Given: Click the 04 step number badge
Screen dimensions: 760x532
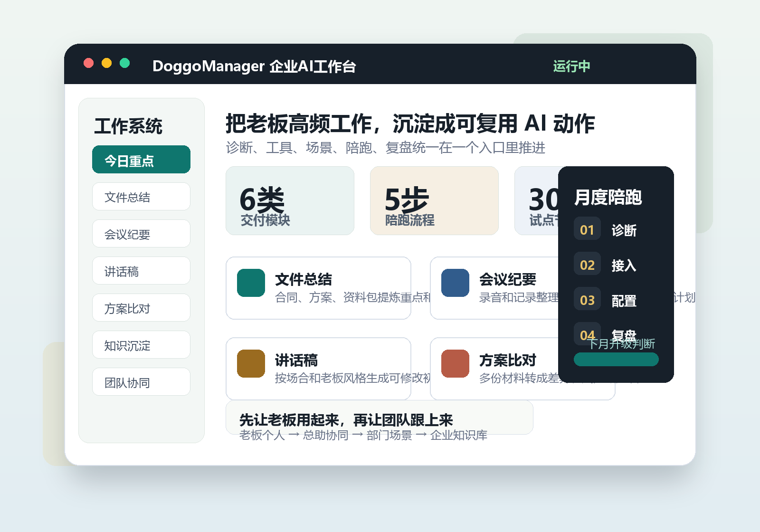Looking at the screenshot, I should [x=587, y=334].
